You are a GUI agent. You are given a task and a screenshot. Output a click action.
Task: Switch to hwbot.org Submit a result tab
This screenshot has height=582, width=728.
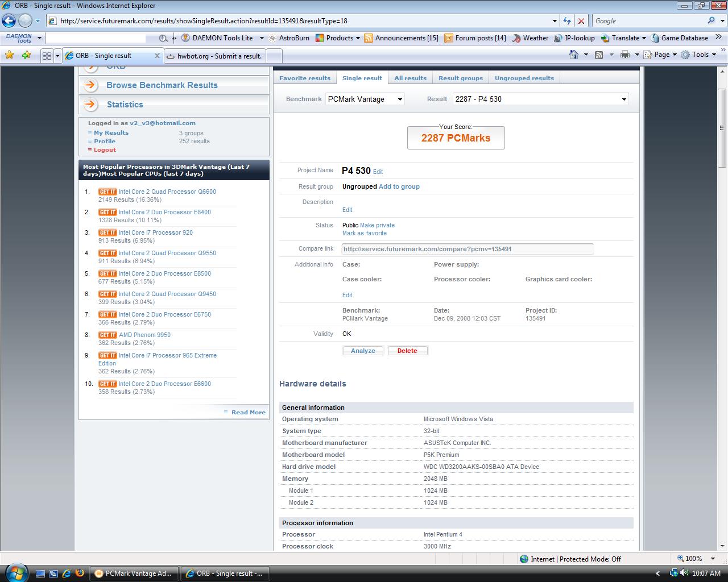pos(215,56)
